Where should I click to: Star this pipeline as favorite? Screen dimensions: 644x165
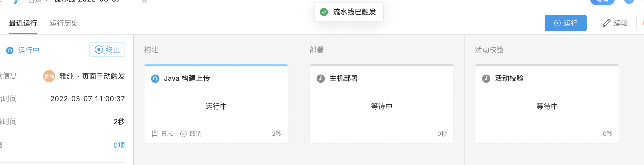tap(144, 1)
